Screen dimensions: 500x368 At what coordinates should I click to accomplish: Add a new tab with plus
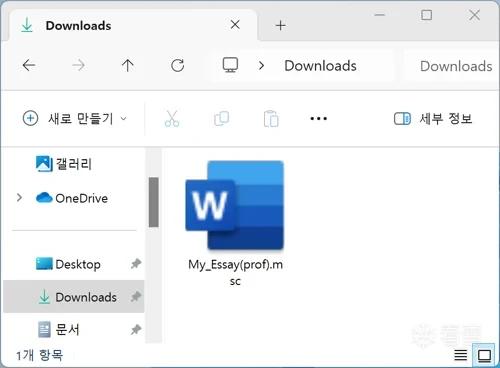[281, 26]
